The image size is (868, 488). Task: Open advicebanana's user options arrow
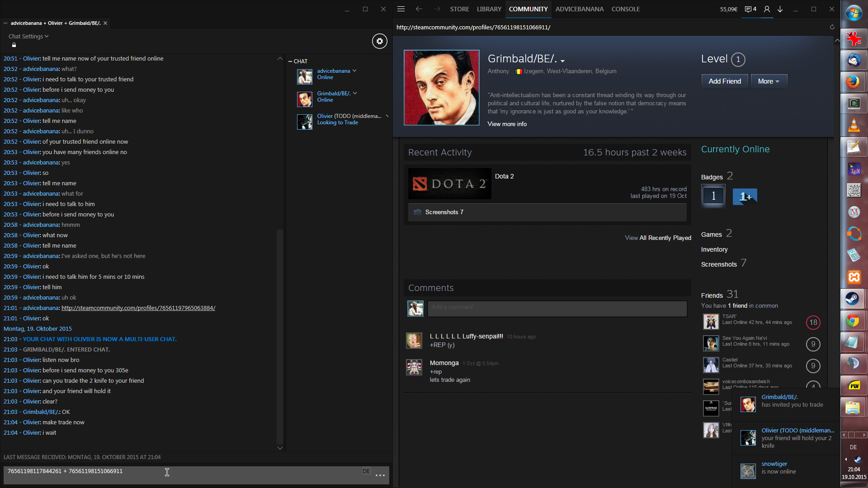tap(354, 71)
